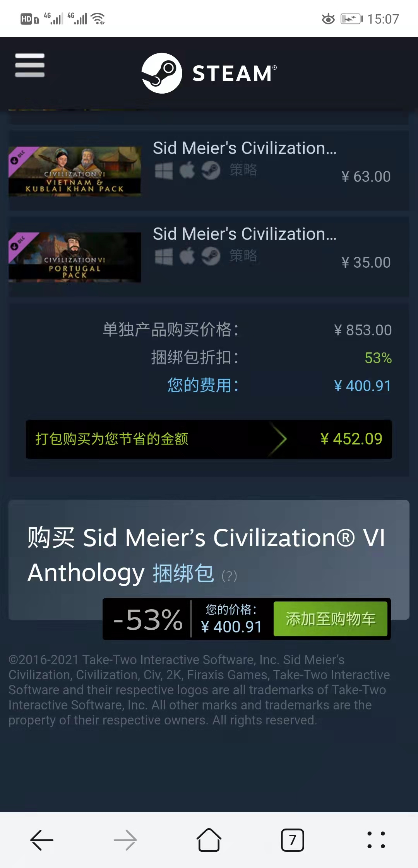Open the second Sid Meier's Civilization title link

[x=245, y=234]
